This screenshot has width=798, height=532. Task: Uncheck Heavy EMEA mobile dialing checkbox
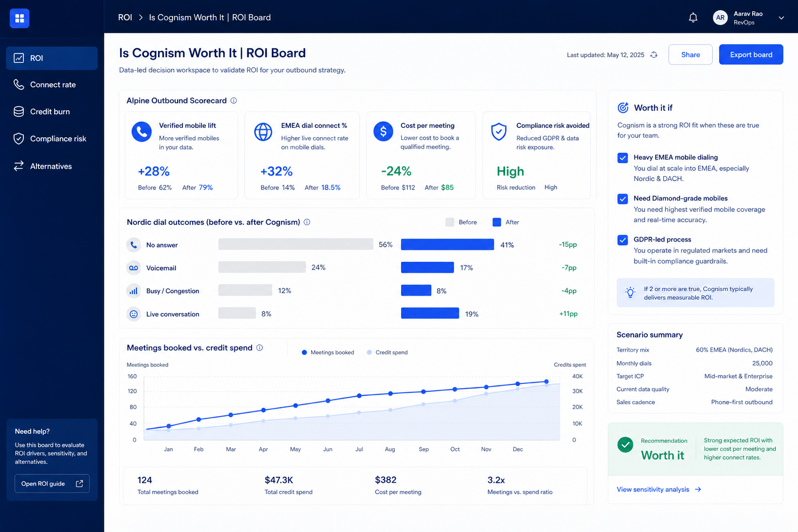(622, 158)
